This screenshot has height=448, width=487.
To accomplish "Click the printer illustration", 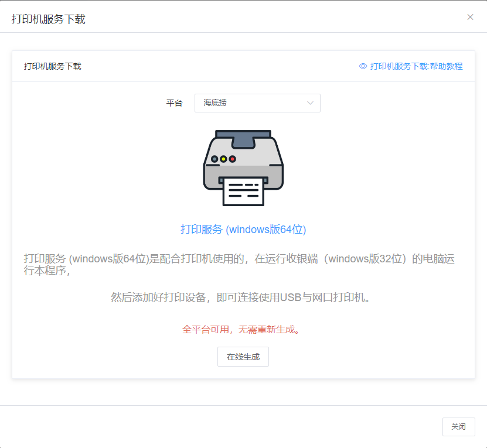I will (243, 167).
